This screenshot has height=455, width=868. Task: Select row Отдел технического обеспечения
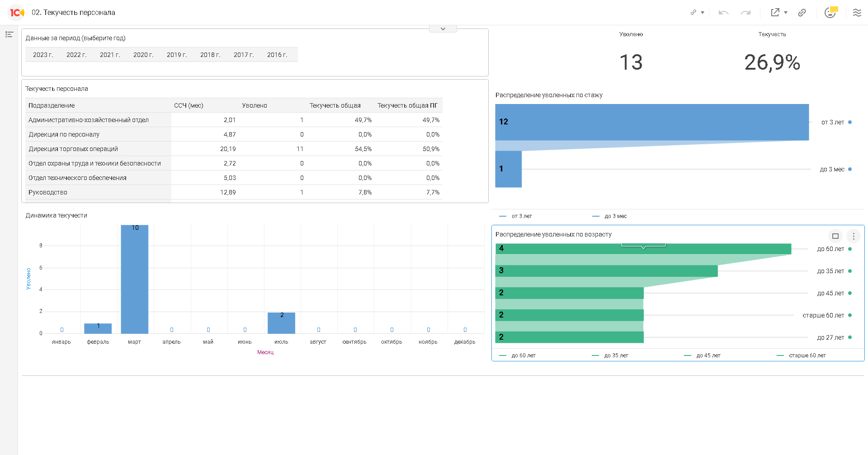[x=234, y=178]
